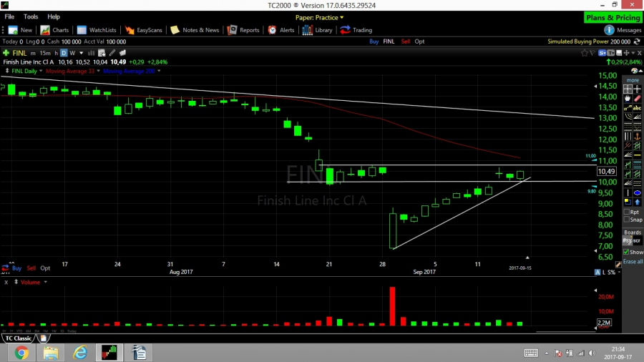The height and width of the screenshot is (362, 644).
Task: Select the orange anchor drawing tool
Action: pyautogui.click(x=637, y=136)
